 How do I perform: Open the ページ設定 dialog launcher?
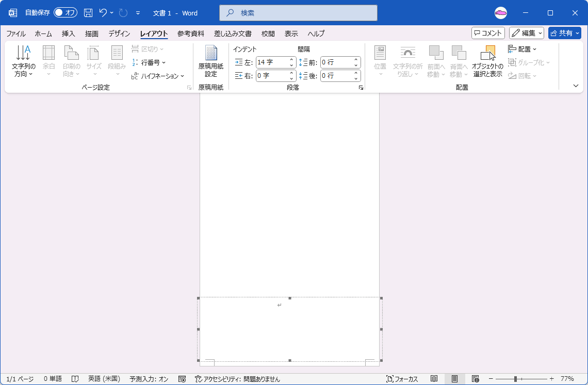tap(189, 88)
